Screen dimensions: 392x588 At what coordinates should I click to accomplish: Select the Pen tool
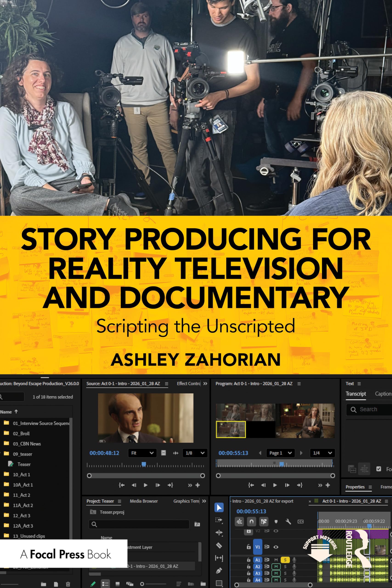(x=219, y=571)
